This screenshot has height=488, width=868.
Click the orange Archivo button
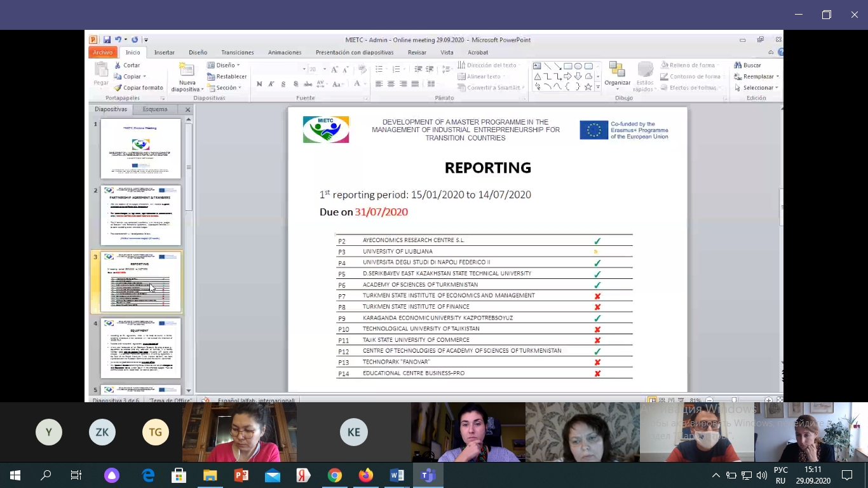(102, 53)
